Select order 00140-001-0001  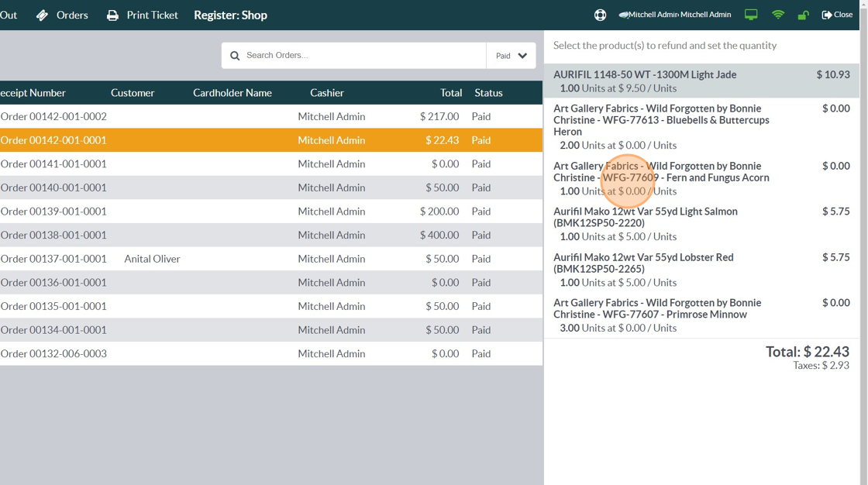[271, 187]
